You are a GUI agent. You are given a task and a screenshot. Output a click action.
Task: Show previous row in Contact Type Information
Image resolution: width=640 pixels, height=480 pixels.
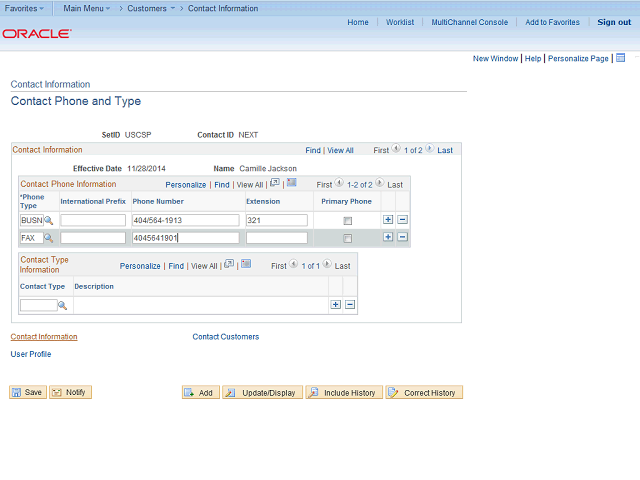293,264
